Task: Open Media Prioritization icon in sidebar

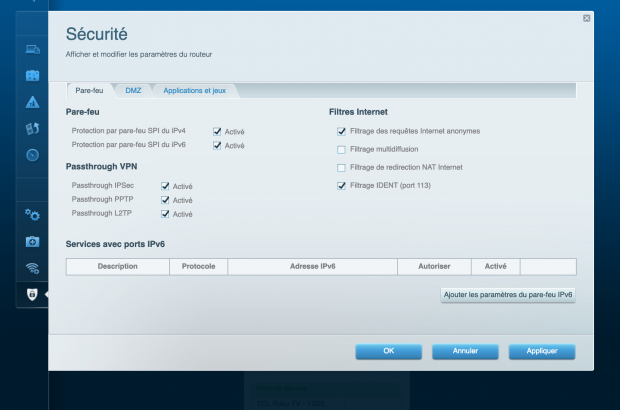Action: [32, 128]
